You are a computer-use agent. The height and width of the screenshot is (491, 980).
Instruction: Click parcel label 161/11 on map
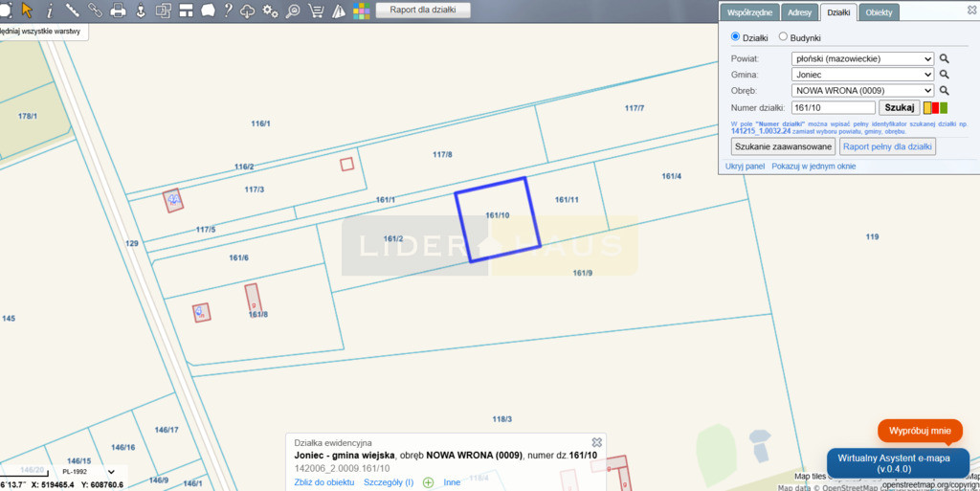pyautogui.click(x=567, y=200)
